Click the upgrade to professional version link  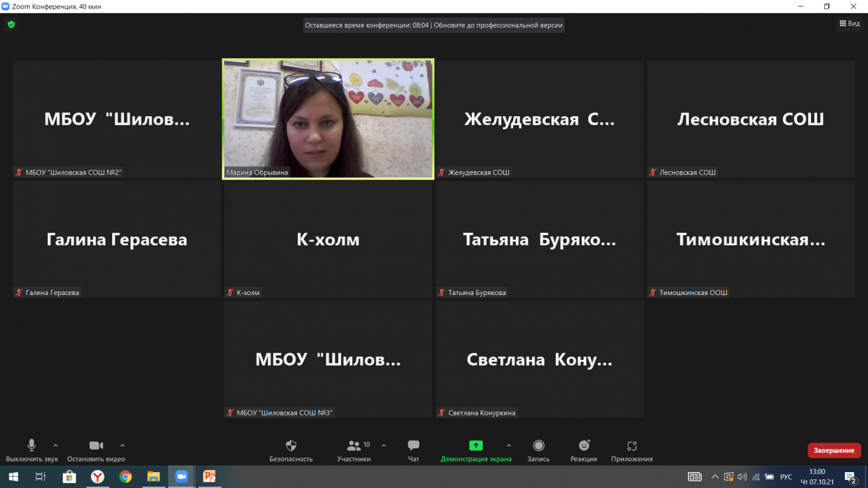[x=498, y=25]
